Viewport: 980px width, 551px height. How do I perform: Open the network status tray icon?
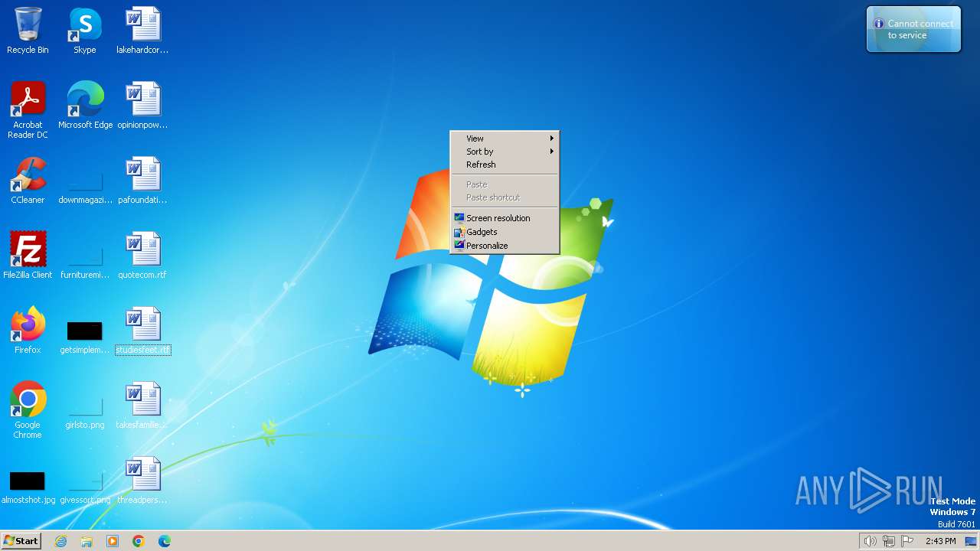[x=889, y=541]
